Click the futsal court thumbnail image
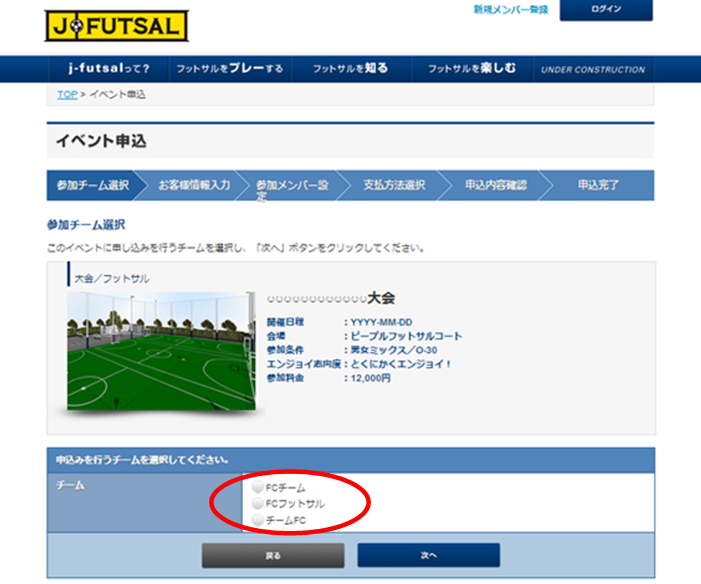This screenshot has width=701, height=584. (160, 348)
